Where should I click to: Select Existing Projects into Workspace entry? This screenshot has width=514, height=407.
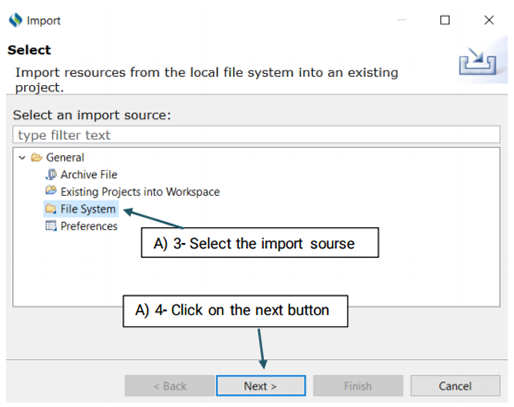pos(140,192)
